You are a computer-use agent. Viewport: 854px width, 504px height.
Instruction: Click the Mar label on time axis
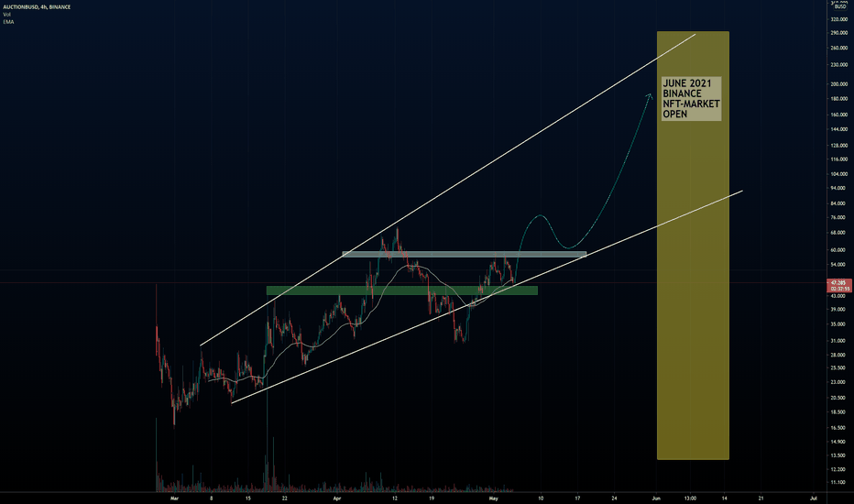[174, 498]
